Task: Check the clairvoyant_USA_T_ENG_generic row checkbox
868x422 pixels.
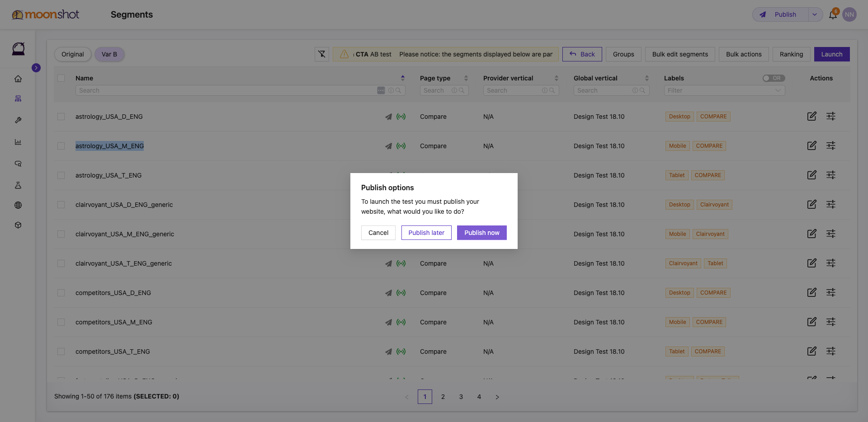Action: pyautogui.click(x=61, y=263)
